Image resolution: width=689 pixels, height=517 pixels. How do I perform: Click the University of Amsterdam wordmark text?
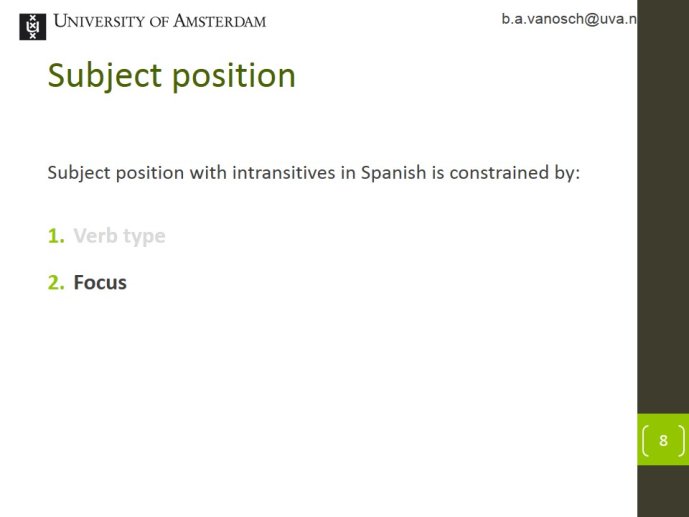(x=160, y=21)
